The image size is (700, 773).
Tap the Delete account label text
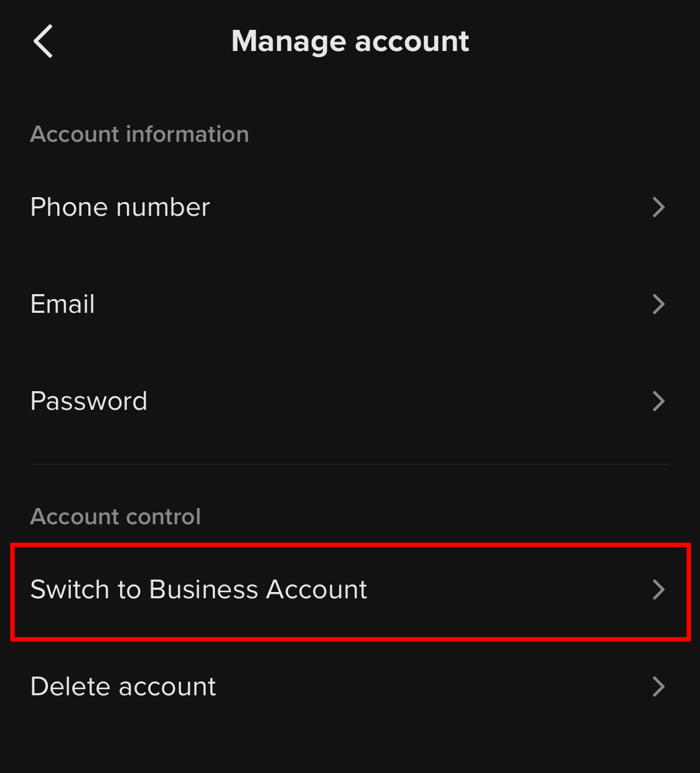[x=123, y=687]
